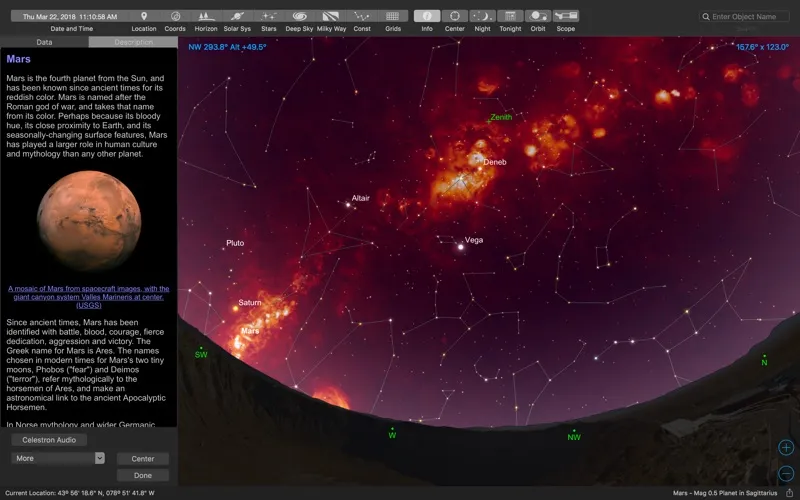This screenshot has height=500, width=800.
Task: Select the Description tab
Action: pos(133,43)
